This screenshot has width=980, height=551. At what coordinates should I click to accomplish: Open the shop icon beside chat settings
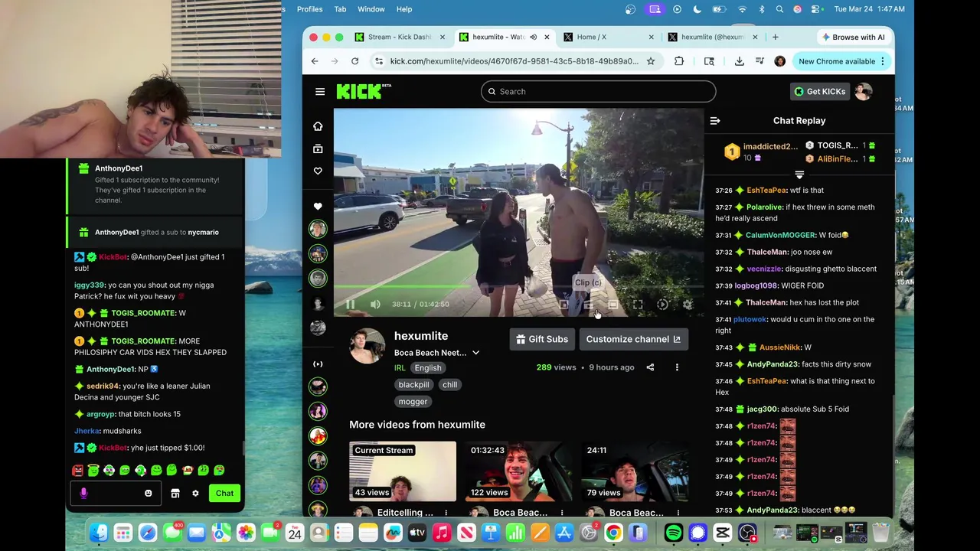pos(175,494)
